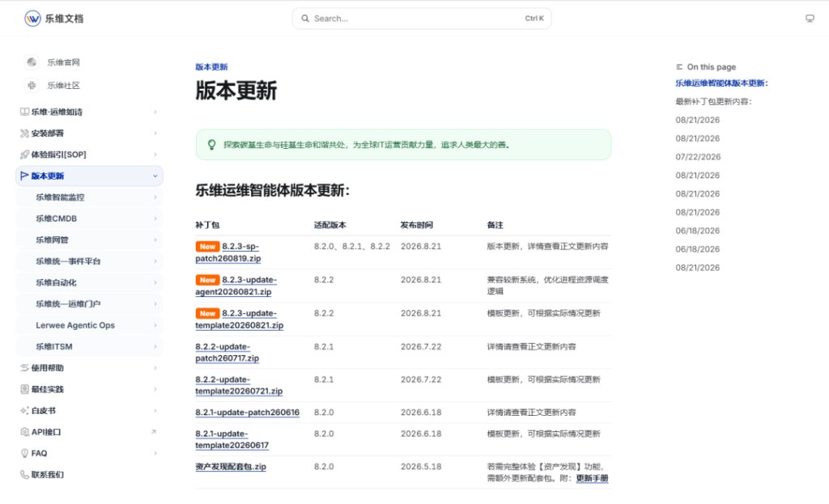The height and width of the screenshot is (504, 829).
Task: Jump to 最新补丁包更新内容 in page outline
Action: pos(714,101)
